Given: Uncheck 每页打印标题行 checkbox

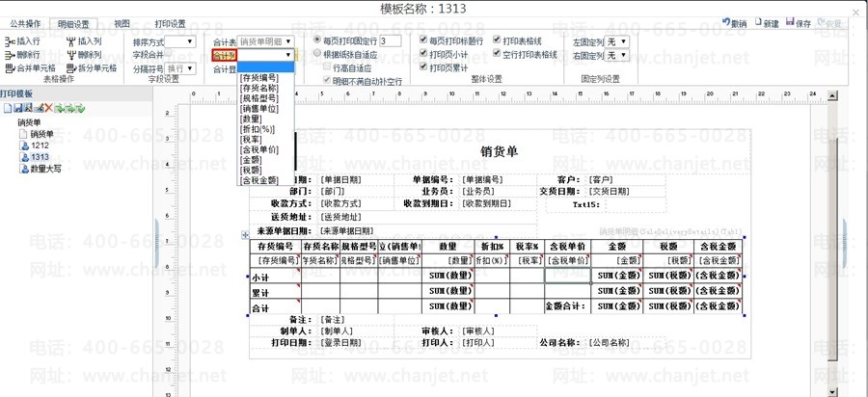Looking at the screenshot, I should point(423,40).
